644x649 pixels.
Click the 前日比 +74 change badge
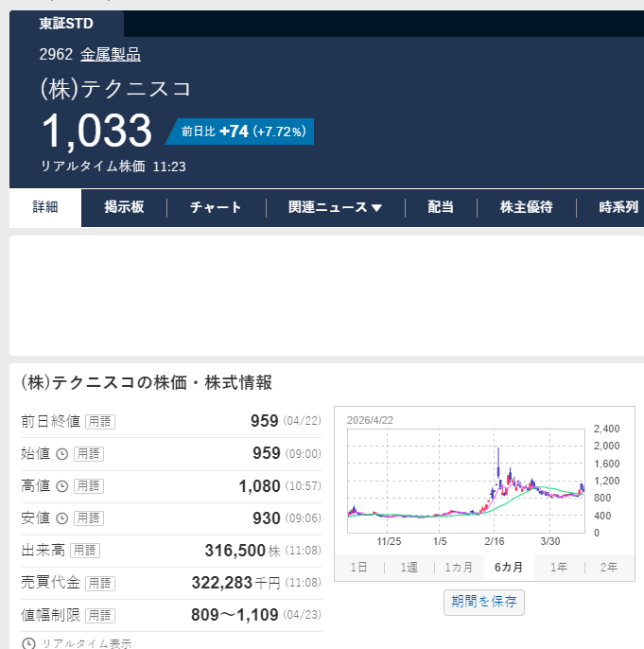click(240, 132)
